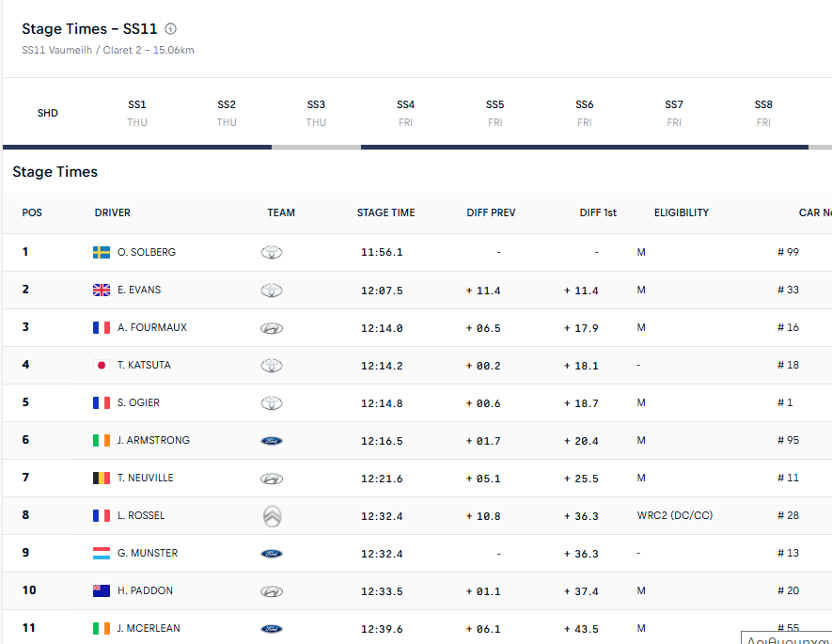This screenshot has width=832, height=644.
Task: Click the Toyota logo in S. Ogier's row
Action: point(272,402)
